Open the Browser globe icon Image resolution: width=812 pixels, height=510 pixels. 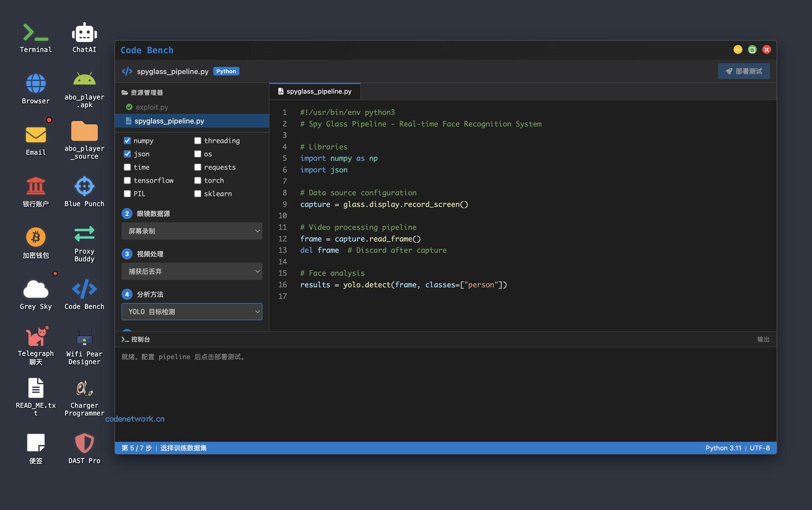(35, 89)
